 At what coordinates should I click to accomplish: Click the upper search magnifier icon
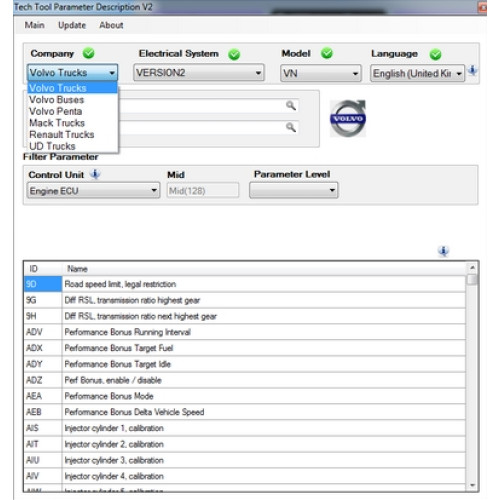(x=291, y=106)
